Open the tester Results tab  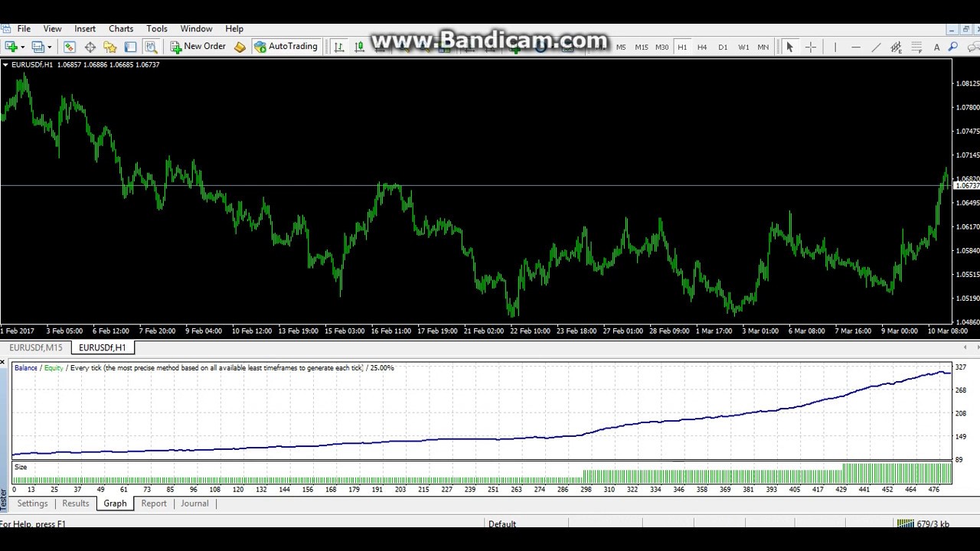[76, 504]
